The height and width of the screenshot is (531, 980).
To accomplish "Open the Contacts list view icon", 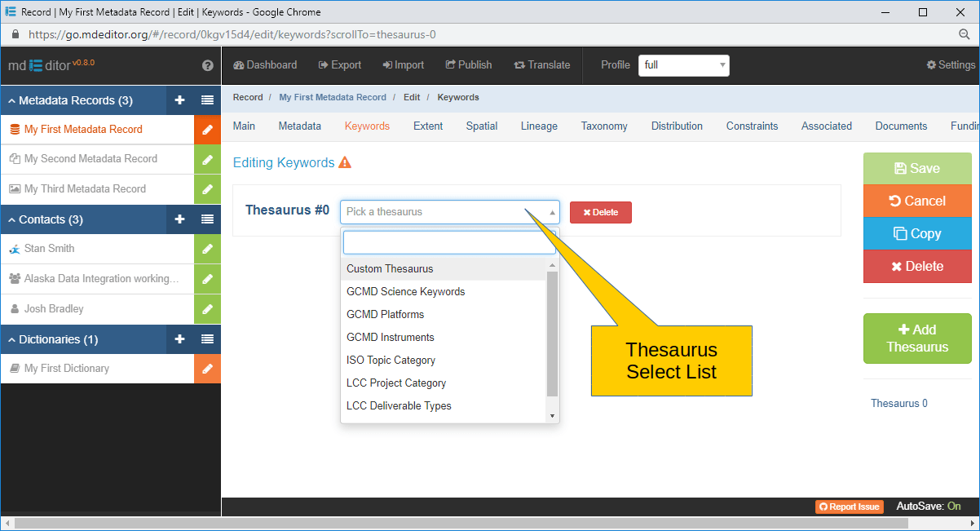I will tap(206, 219).
